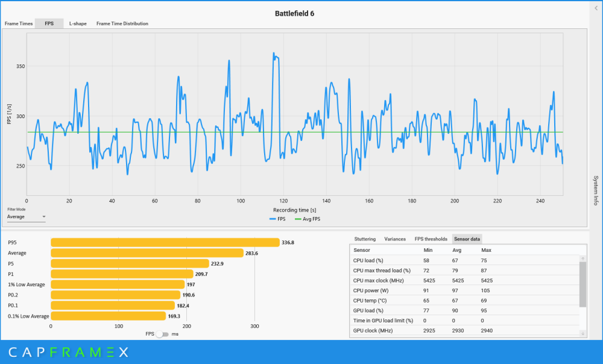Switch to the Frame Times tab
The width and height of the screenshot is (603, 364).
pyautogui.click(x=19, y=24)
